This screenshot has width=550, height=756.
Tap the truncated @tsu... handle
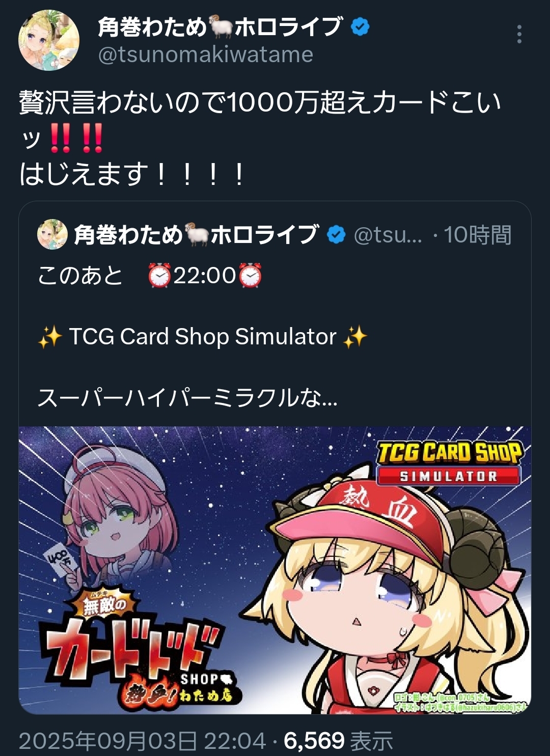click(x=388, y=235)
